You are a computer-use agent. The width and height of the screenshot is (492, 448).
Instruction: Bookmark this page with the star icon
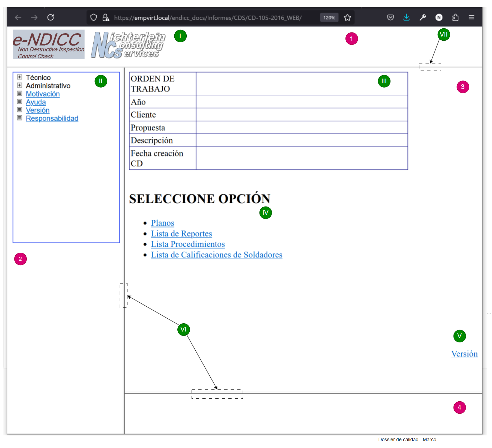click(x=347, y=18)
